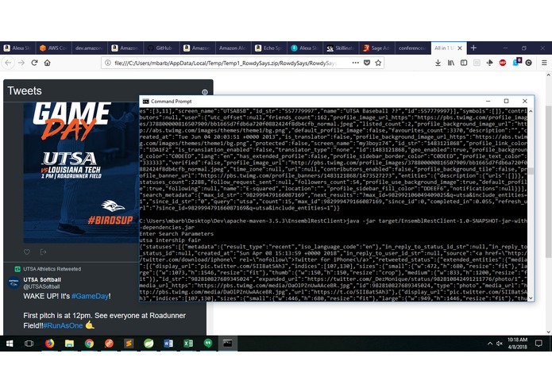Open Twitter info icon in Tweets header

[x=205, y=92]
